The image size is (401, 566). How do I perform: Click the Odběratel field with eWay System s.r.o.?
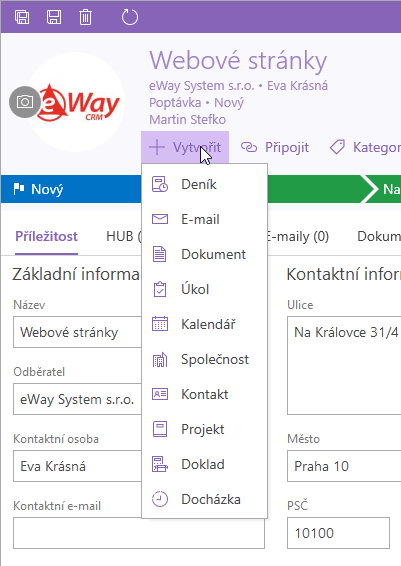pyautogui.click(x=77, y=399)
